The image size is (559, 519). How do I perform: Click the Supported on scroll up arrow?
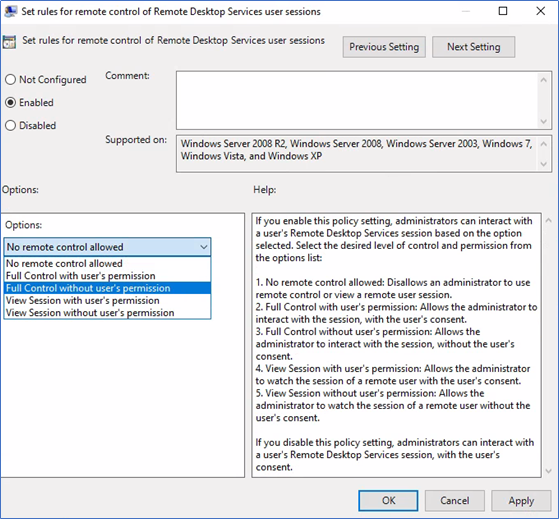pos(543,144)
